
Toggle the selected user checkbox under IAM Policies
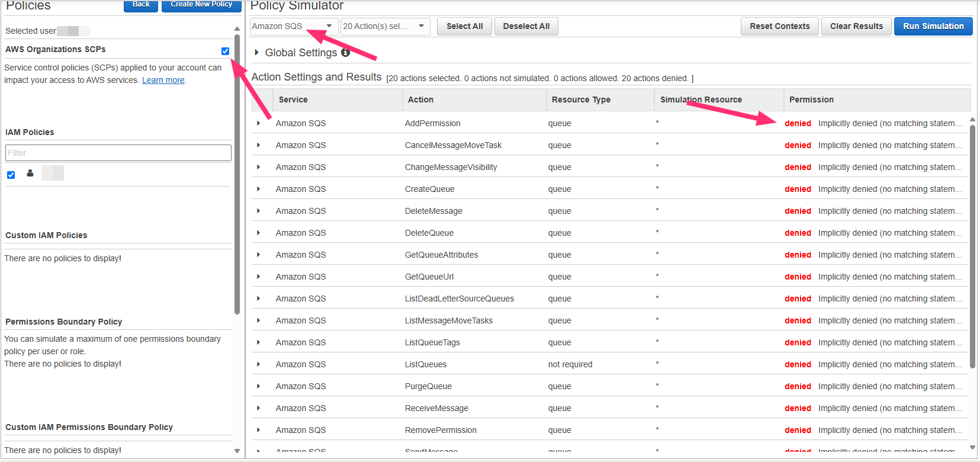pos(11,175)
